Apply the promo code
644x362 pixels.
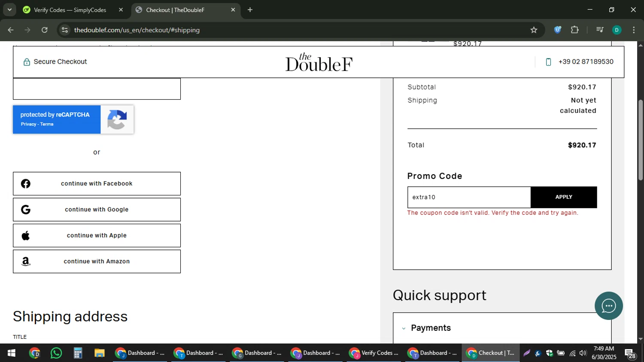[x=564, y=197]
